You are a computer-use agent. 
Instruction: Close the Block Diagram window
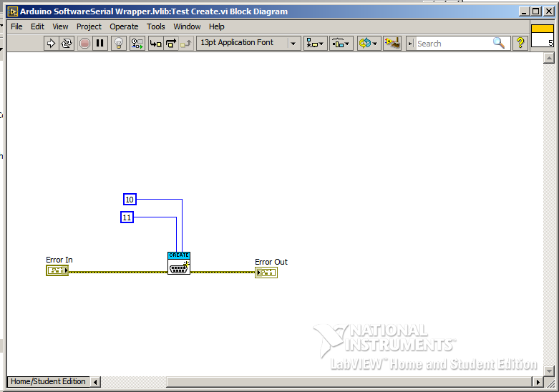click(549, 11)
